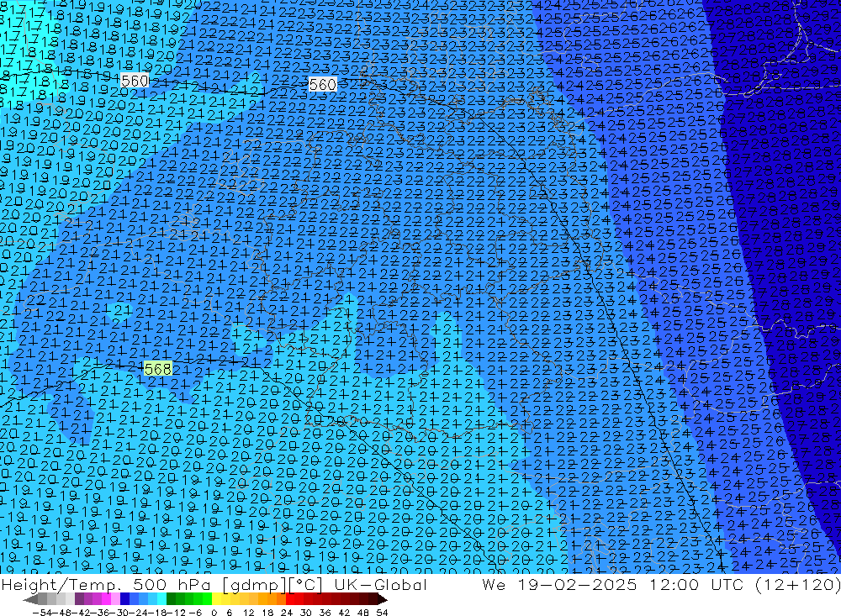Click the legend value 48
841x616 pixels.
(x=362, y=613)
